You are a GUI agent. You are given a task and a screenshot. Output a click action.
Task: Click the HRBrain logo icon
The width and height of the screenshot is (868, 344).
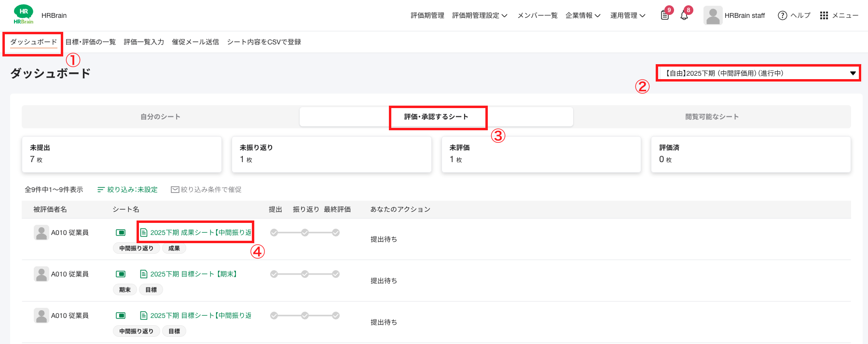point(24,14)
